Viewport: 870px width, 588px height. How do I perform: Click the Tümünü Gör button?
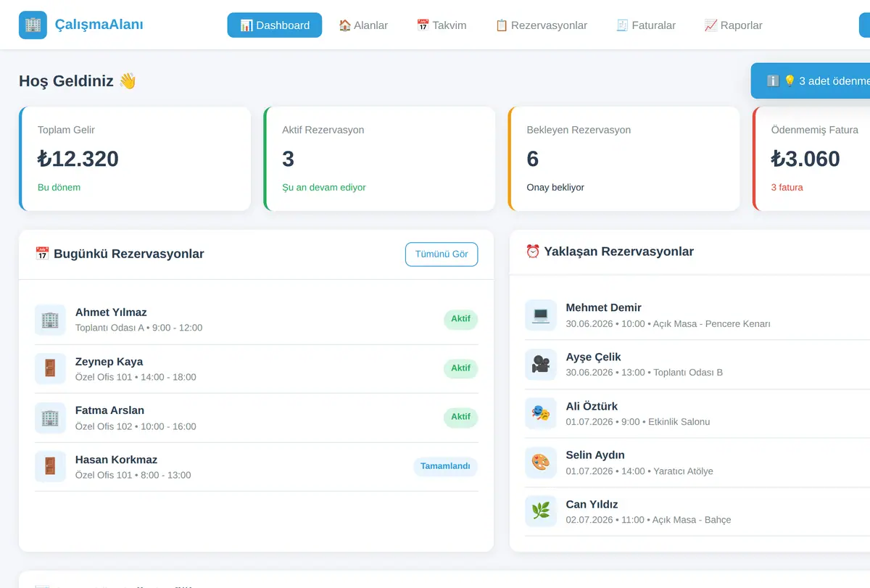[x=442, y=254]
